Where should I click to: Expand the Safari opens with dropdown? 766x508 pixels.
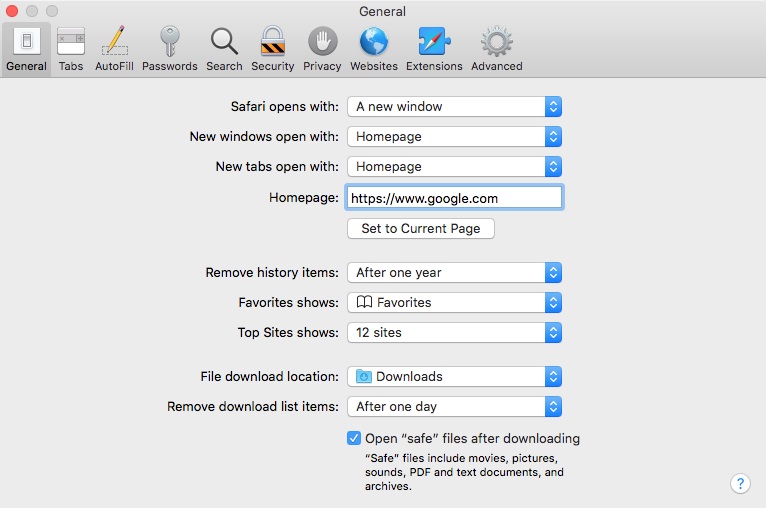tap(454, 106)
